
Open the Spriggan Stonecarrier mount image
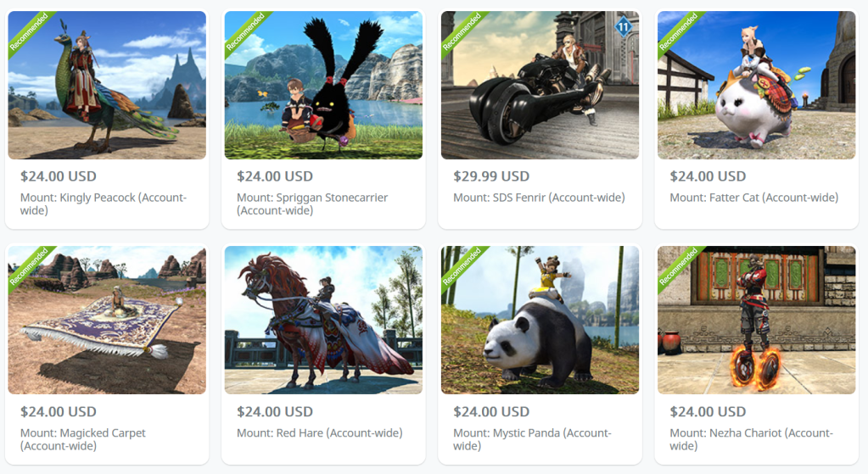click(323, 85)
